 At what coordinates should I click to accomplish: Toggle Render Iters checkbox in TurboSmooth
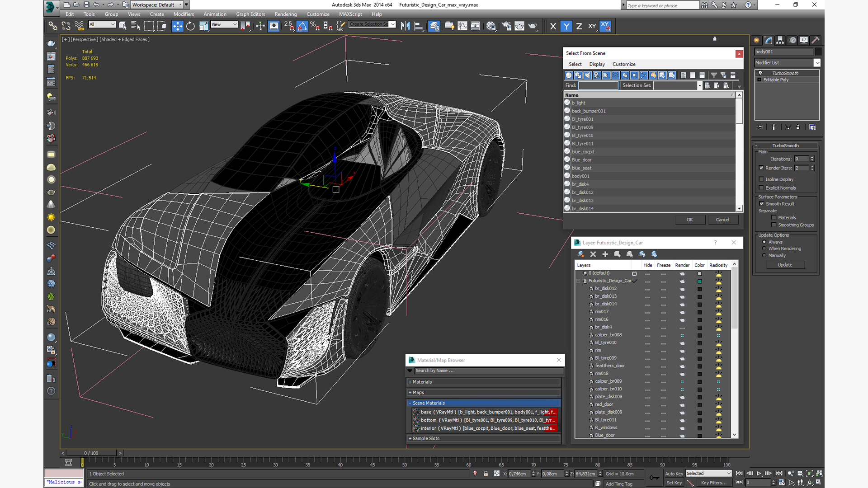coord(761,168)
